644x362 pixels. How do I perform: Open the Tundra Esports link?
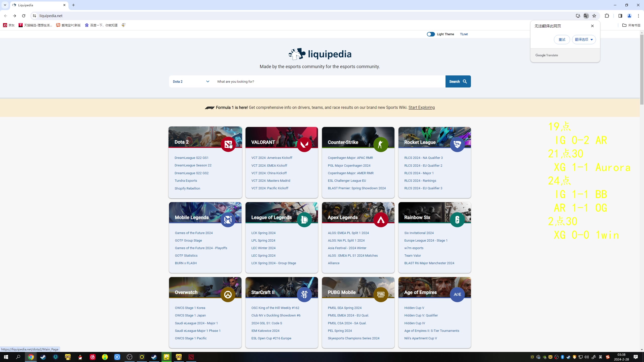[x=186, y=181]
